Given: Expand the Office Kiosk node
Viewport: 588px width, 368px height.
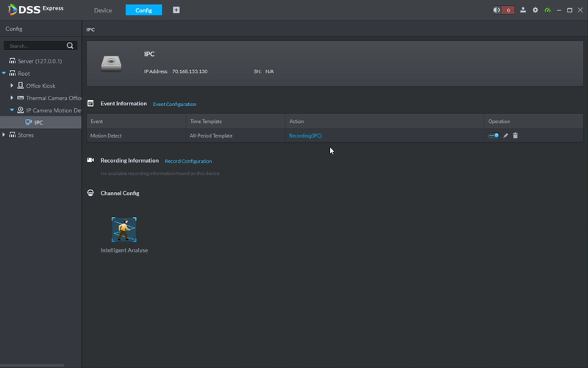Looking at the screenshot, I should pos(12,85).
